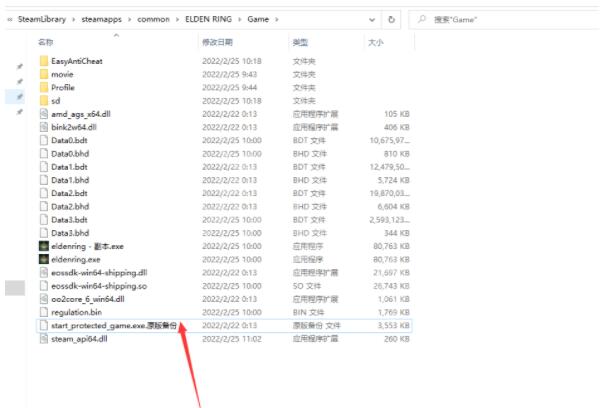Screen dimensions: 608x408
Task: Select the file name eldenring.exe
Action: pyautogui.click(x=76, y=259)
